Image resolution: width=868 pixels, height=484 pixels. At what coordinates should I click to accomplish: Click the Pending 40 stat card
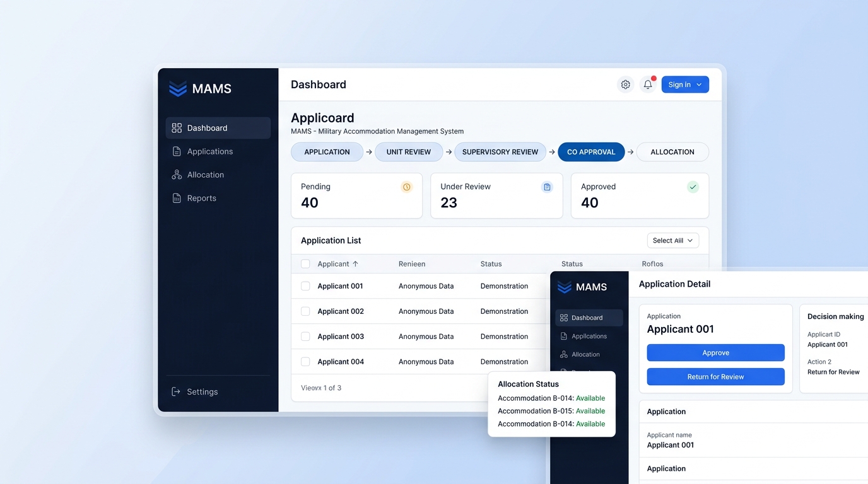pyautogui.click(x=356, y=196)
